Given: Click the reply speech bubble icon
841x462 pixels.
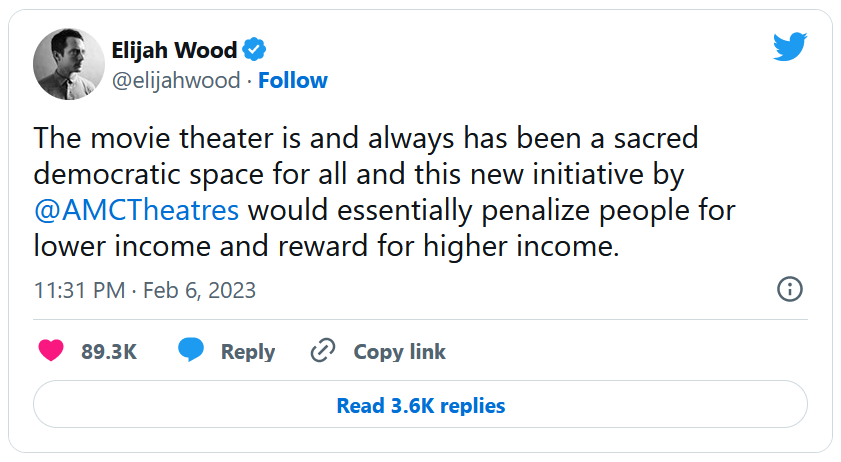Looking at the screenshot, I should [x=191, y=351].
